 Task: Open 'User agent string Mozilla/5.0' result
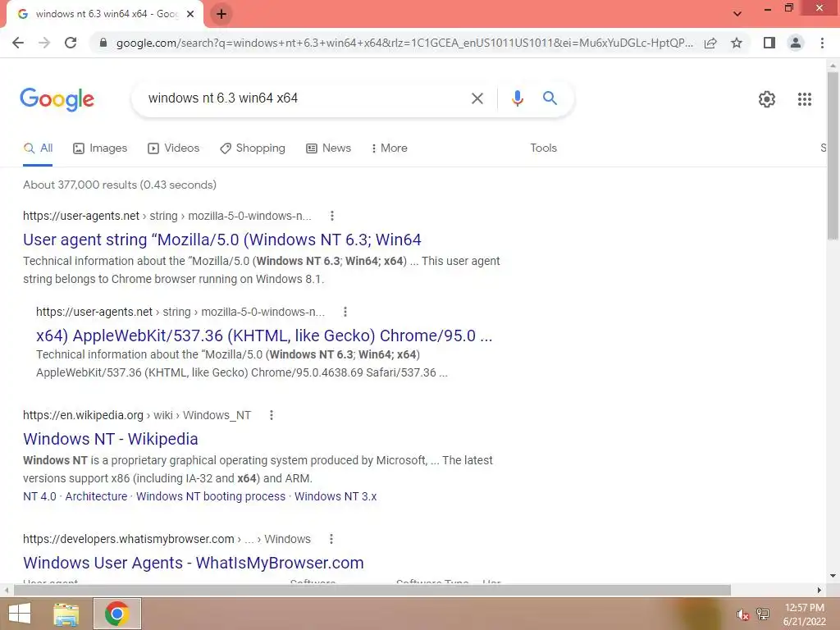221,240
